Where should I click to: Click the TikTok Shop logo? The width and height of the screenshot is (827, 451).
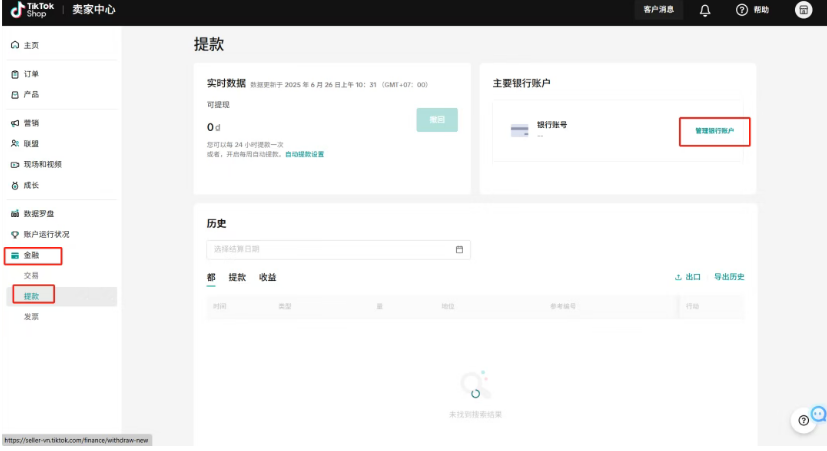[x=32, y=9]
